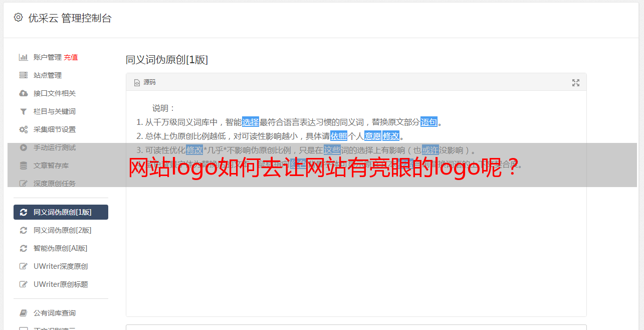Select UWriter深度原创 in sidebar
Viewport: 644px width, 330px height.
click(61, 266)
